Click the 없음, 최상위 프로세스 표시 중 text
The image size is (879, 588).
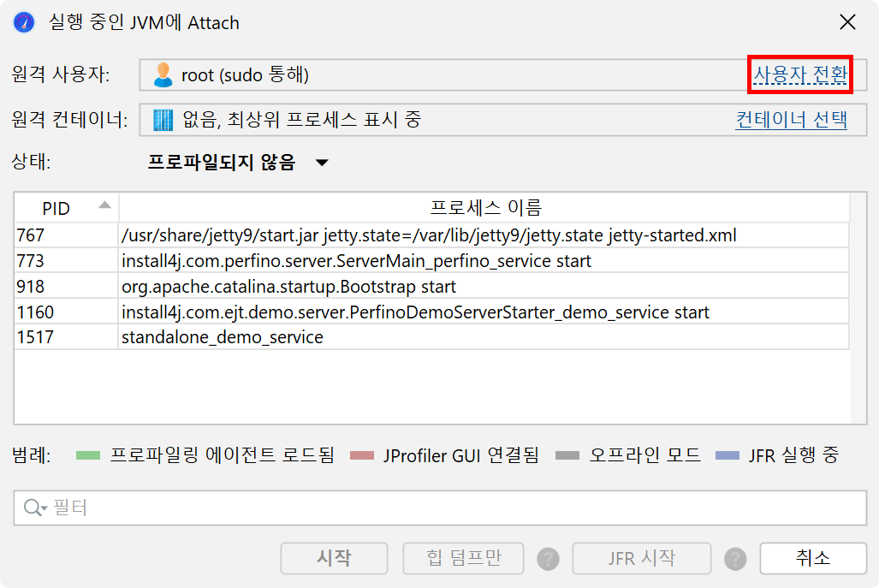[301, 120]
